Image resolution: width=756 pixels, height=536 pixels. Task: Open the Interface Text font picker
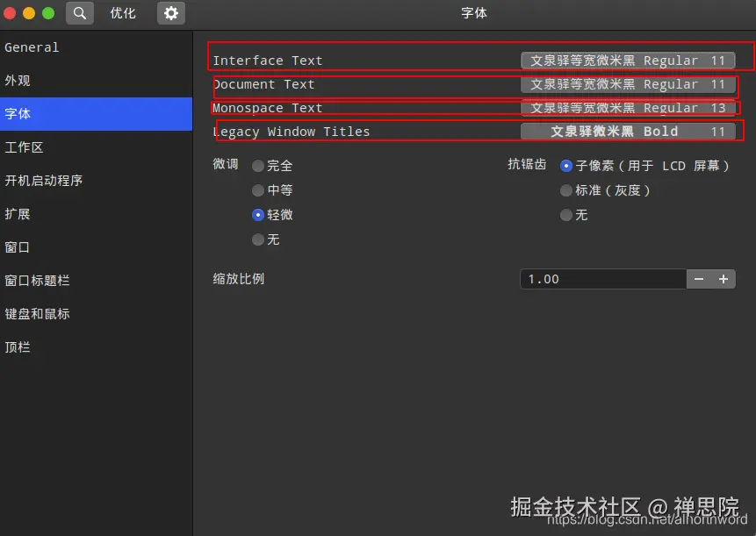point(630,60)
